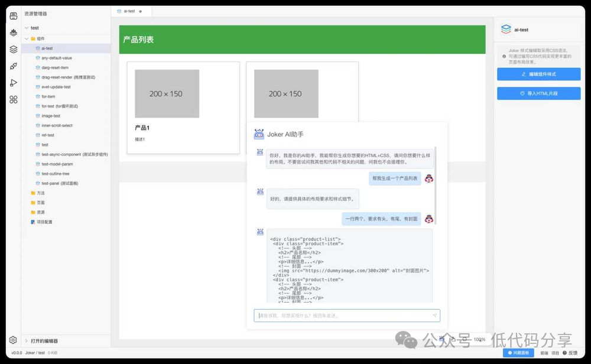Click the 100% zoom level in floating toolbar
Screen dimensions: 591x364
pyautogui.click(x=479, y=340)
